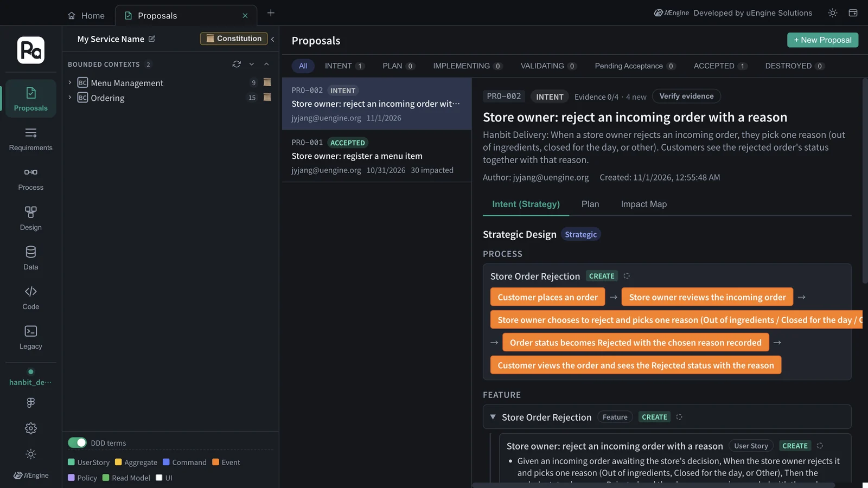Show the Pending Acceptance proposals filter
This screenshot has height=488, width=868.
click(x=635, y=66)
